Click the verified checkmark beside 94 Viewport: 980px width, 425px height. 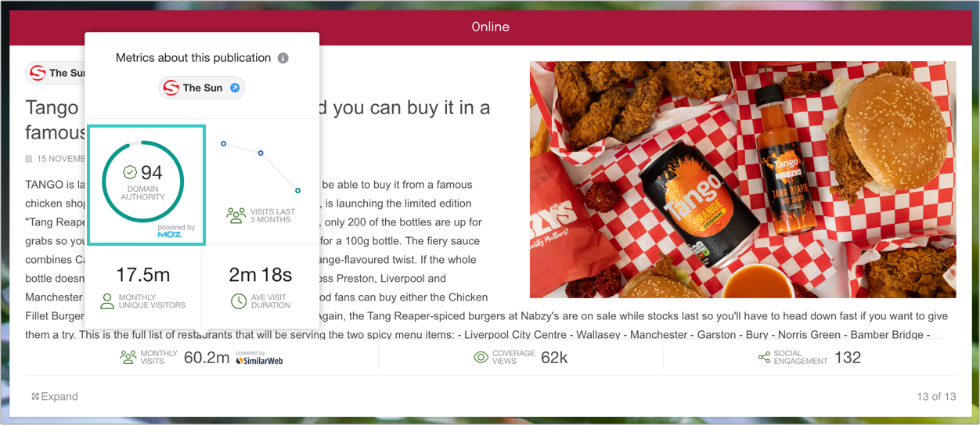[x=131, y=173]
